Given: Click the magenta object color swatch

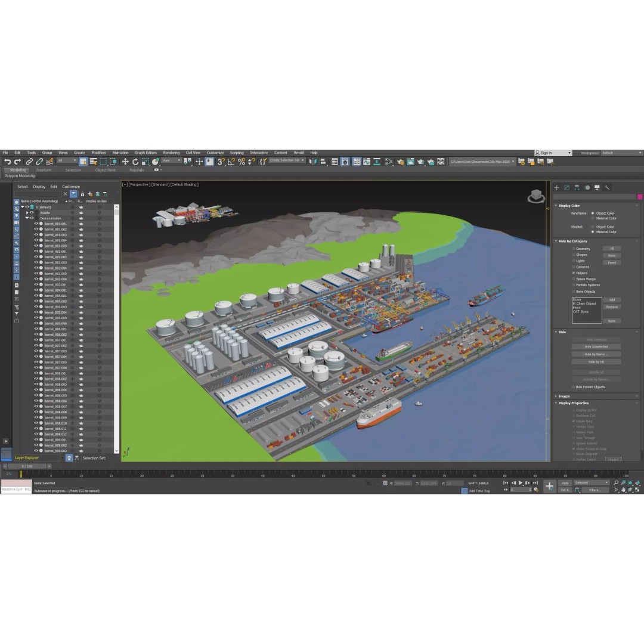Looking at the screenshot, I should coord(639,197).
